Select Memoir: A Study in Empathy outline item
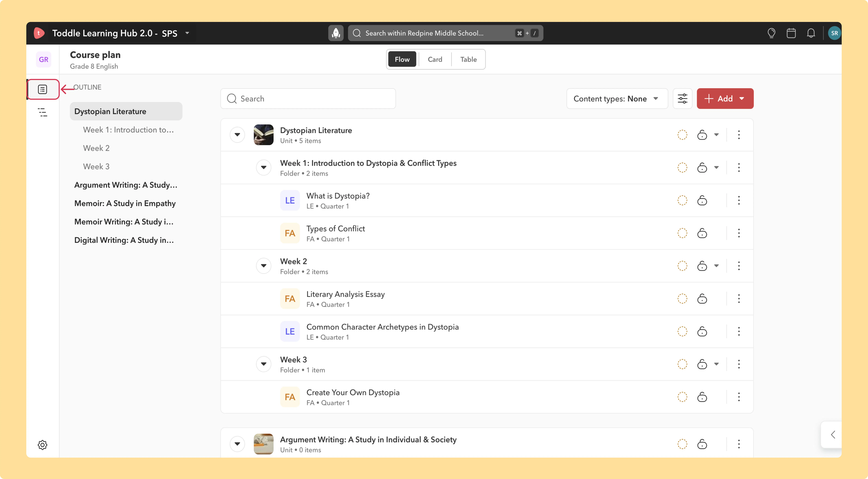The height and width of the screenshot is (479, 868). [x=125, y=203]
